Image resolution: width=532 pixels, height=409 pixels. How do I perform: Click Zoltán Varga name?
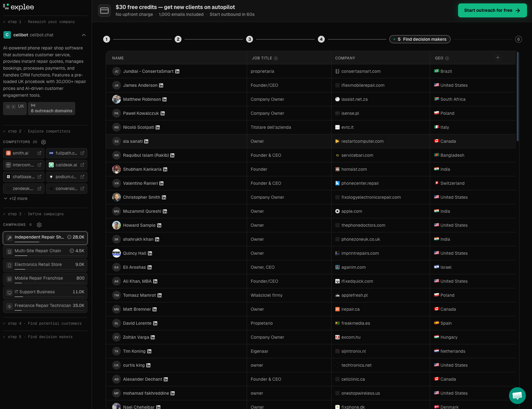point(136,337)
